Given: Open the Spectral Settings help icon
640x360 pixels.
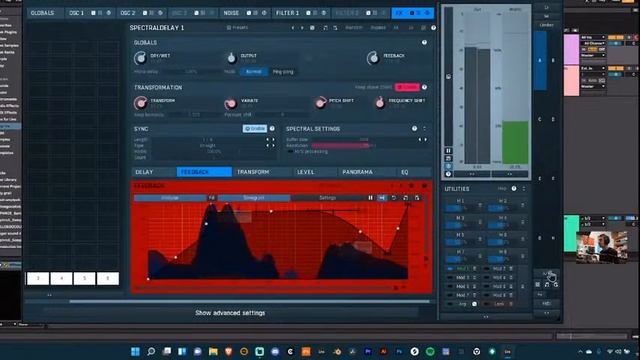Looking at the screenshot, I should tap(415, 129).
